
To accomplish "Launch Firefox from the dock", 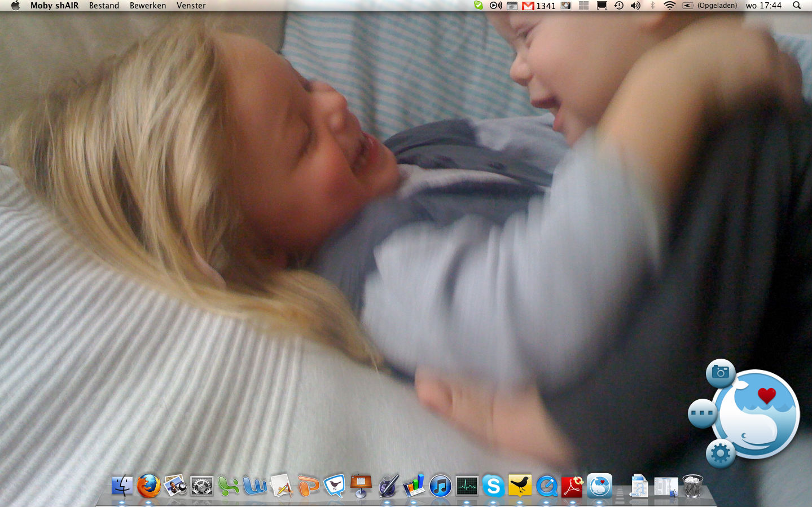I will (149, 486).
